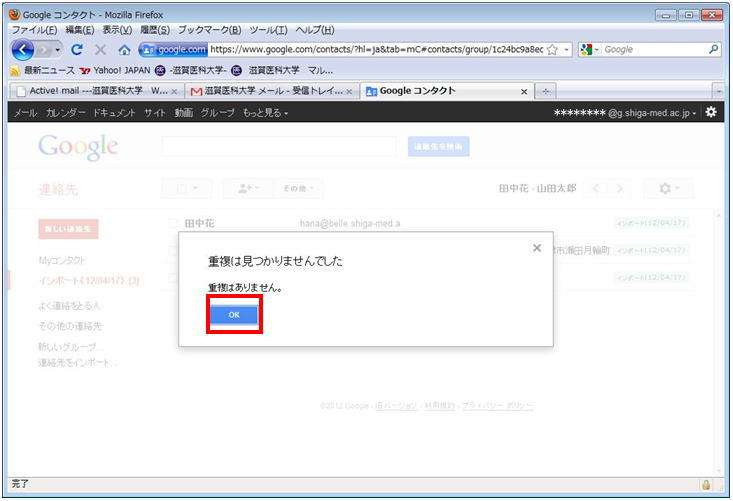The image size is (733, 501).
Task: Focus the Google search box in toolbar
Action: (654, 49)
